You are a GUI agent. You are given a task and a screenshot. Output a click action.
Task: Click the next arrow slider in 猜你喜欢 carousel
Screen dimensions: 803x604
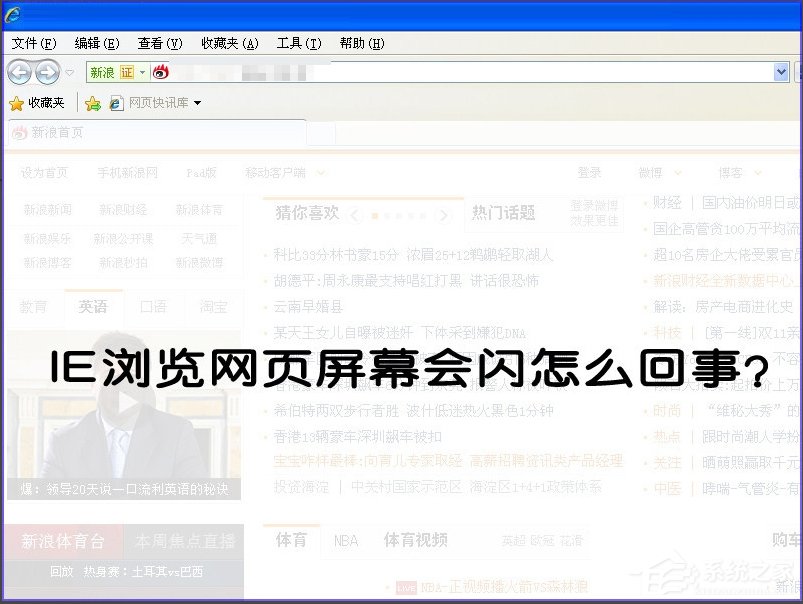coord(445,216)
